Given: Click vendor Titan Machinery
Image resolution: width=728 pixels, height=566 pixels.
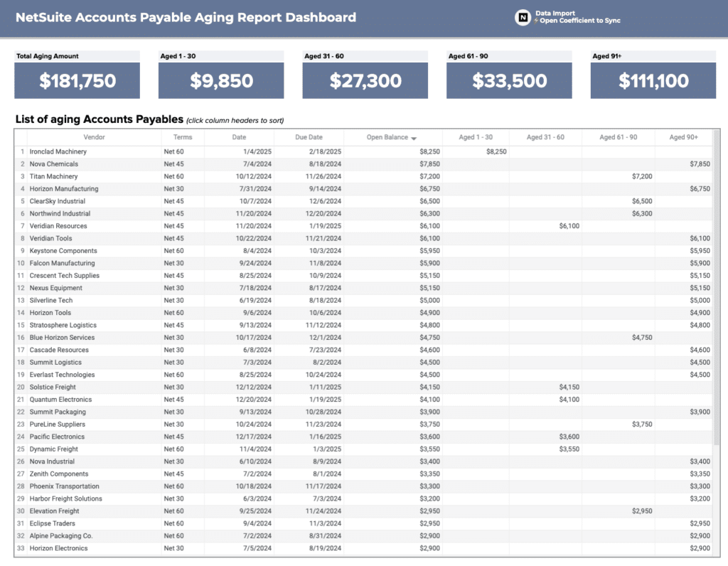Looking at the screenshot, I should [53, 176].
